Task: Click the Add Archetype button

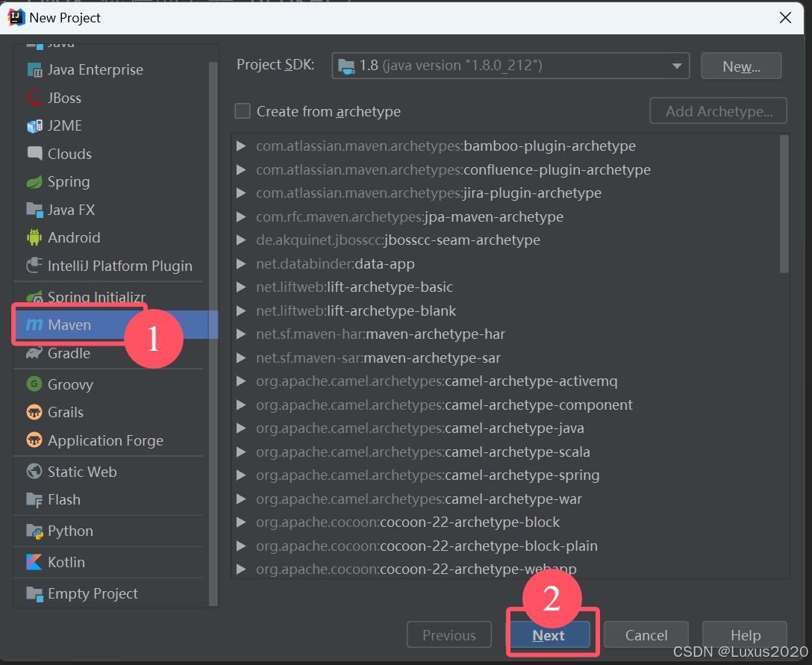Action: pos(717,110)
